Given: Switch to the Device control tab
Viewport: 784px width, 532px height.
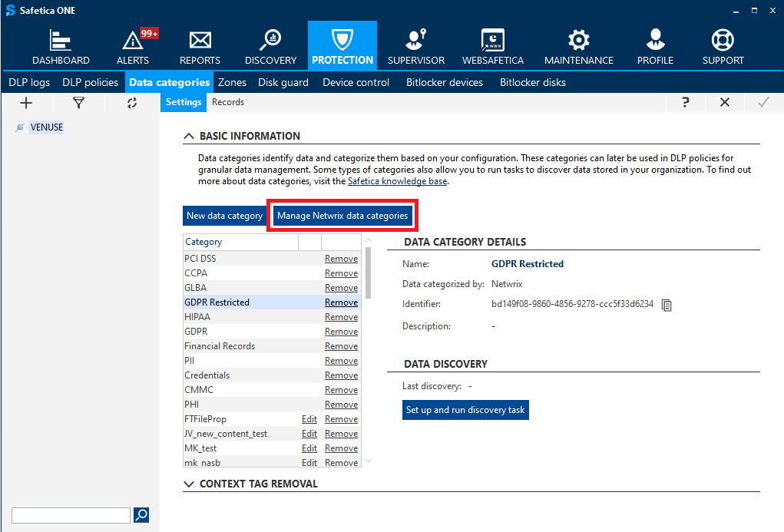Looking at the screenshot, I should [x=356, y=82].
